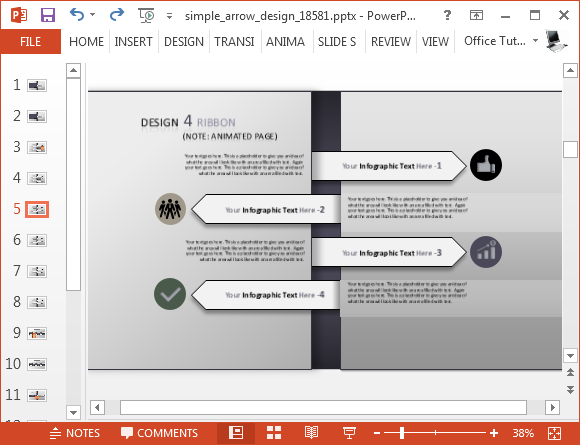Open Reading View from status bar
This screenshot has width=580, height=445.
pos(311,432)
